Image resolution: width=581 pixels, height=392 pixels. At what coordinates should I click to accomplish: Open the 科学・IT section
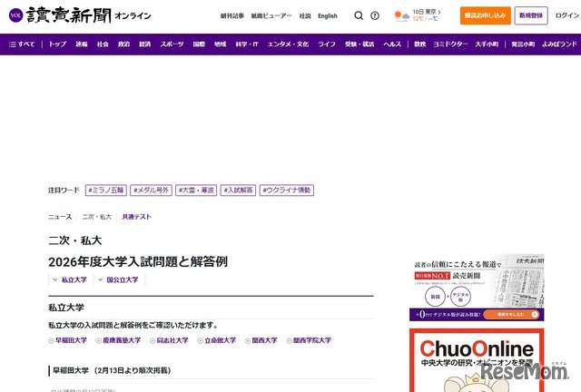[x=247, y=44]
